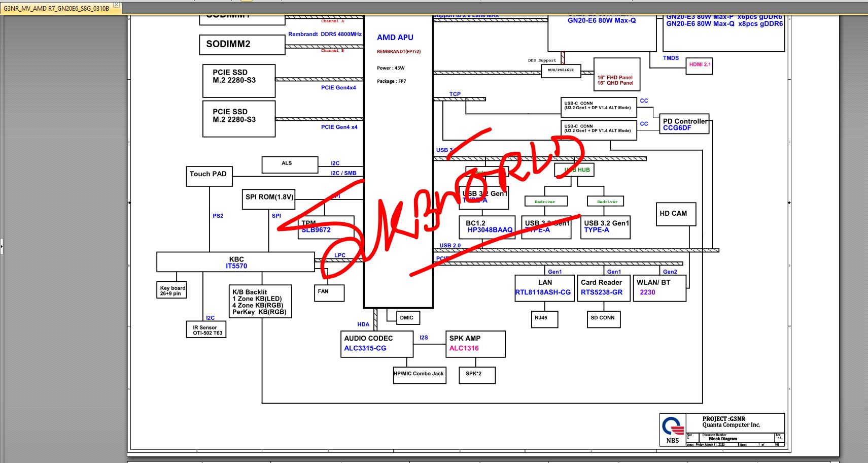The width and height of the screenshot is (868, 463).
Task: Click the RTL8118ASH-CG LAN chip label
Action: pyautogui.click(x=543, y=292)
